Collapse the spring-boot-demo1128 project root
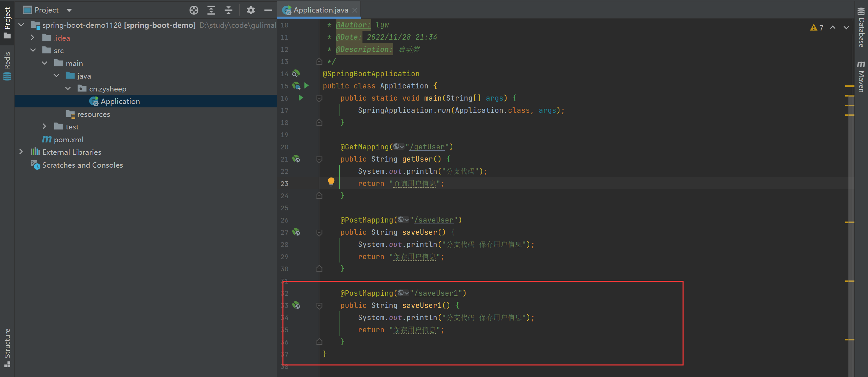The height and width of the screenshot is (377, 868). point(21,25)
